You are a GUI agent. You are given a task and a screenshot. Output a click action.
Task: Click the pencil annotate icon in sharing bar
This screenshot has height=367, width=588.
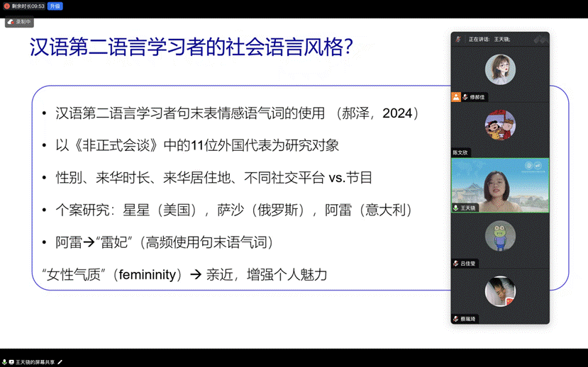(x=60, y=362)
